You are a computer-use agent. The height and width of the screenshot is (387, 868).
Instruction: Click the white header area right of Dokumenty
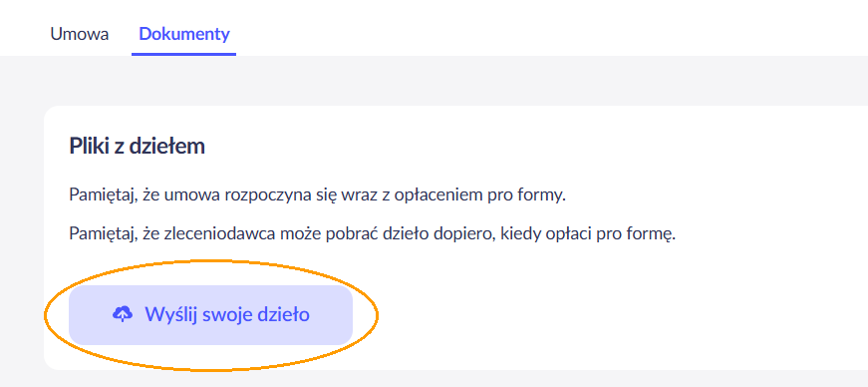click(553, 28)
